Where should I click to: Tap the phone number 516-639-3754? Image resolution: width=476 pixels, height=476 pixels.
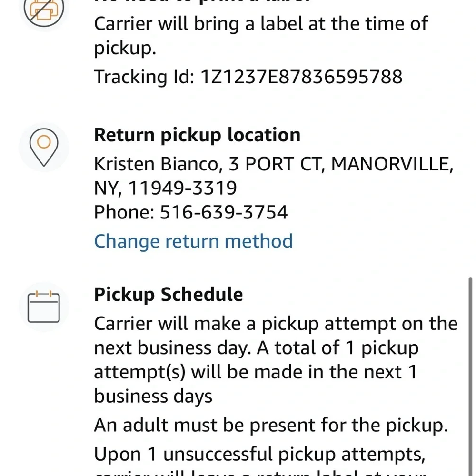(x=223, y=212)
